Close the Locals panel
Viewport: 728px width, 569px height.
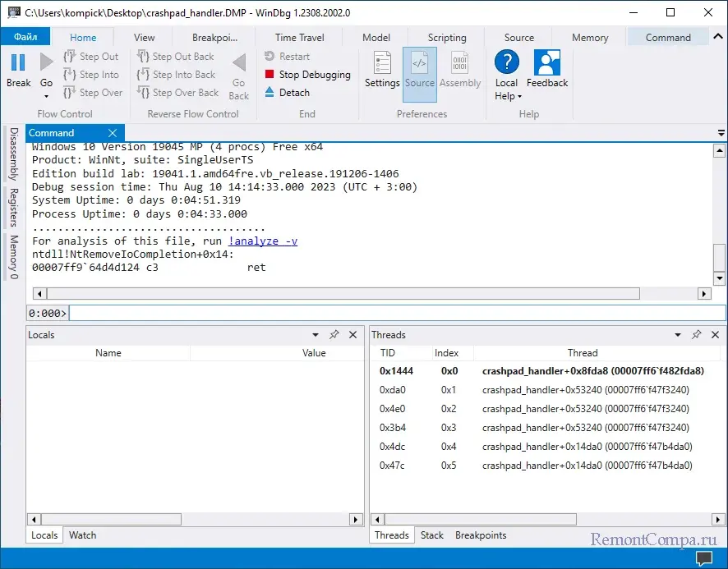352,335
